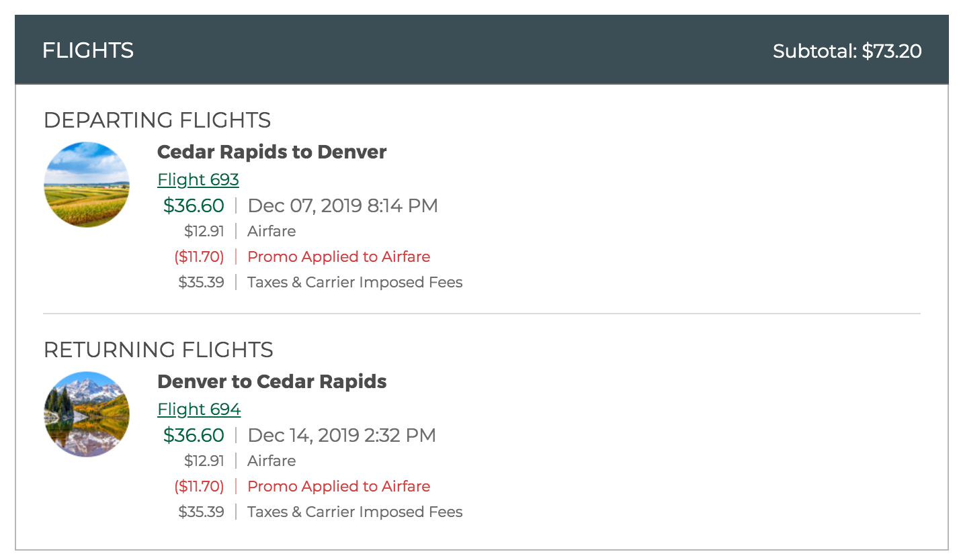
Task: Click returning Taxes & Carrier Imposed Fees
Action: coord(355,512)
